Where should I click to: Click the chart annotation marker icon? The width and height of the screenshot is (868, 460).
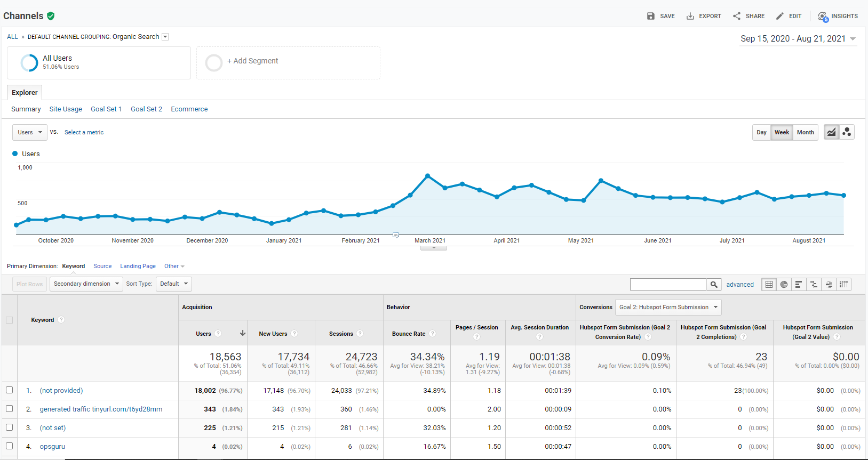[x=396, y=235]
